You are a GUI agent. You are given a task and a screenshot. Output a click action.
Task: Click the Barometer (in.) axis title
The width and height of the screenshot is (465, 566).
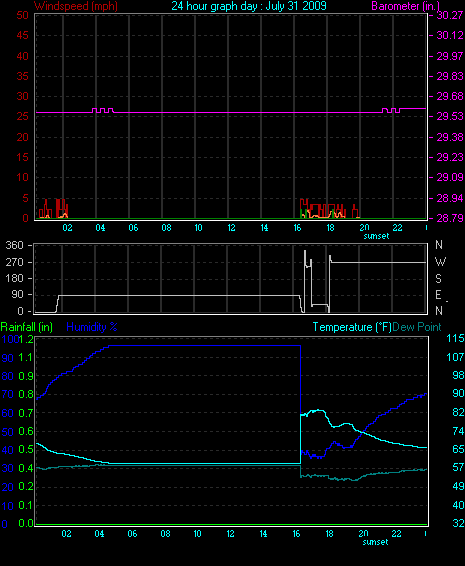click(x=405, y=6)
